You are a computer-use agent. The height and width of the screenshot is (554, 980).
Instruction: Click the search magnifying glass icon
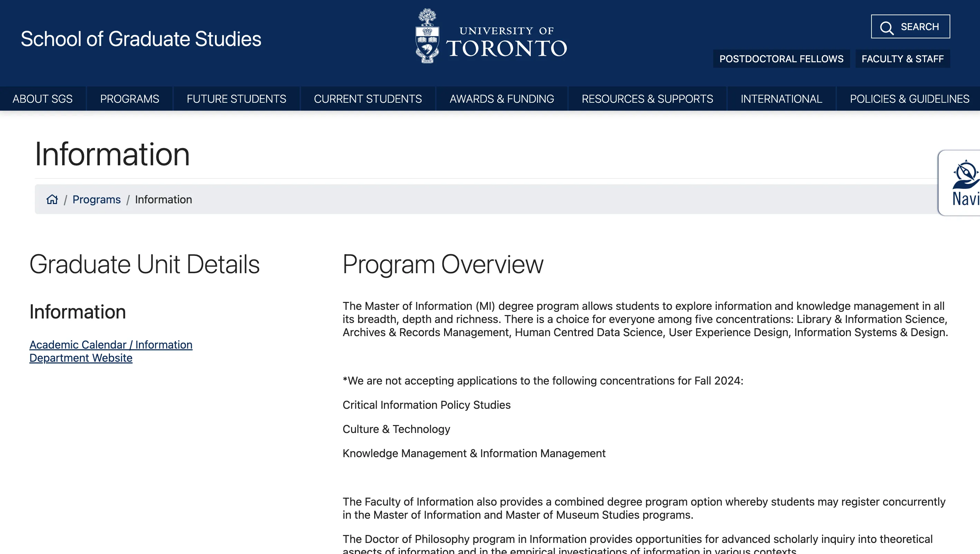(x=886, y=27)
